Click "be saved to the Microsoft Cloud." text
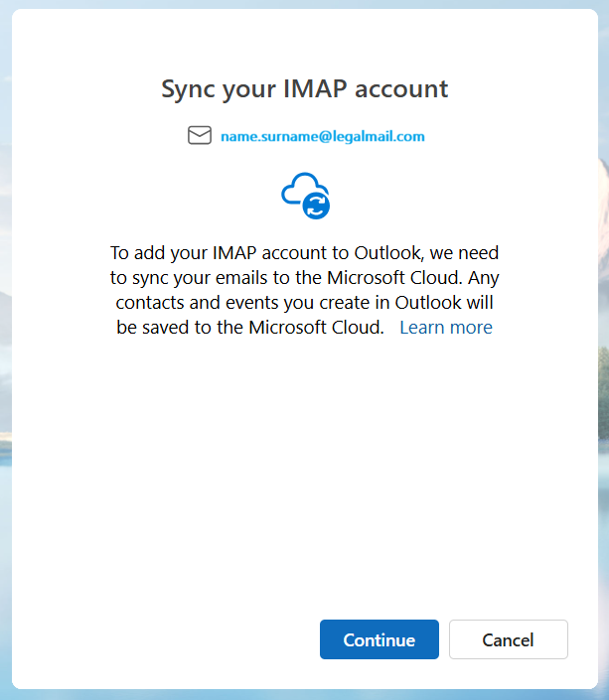 (250, 327)
